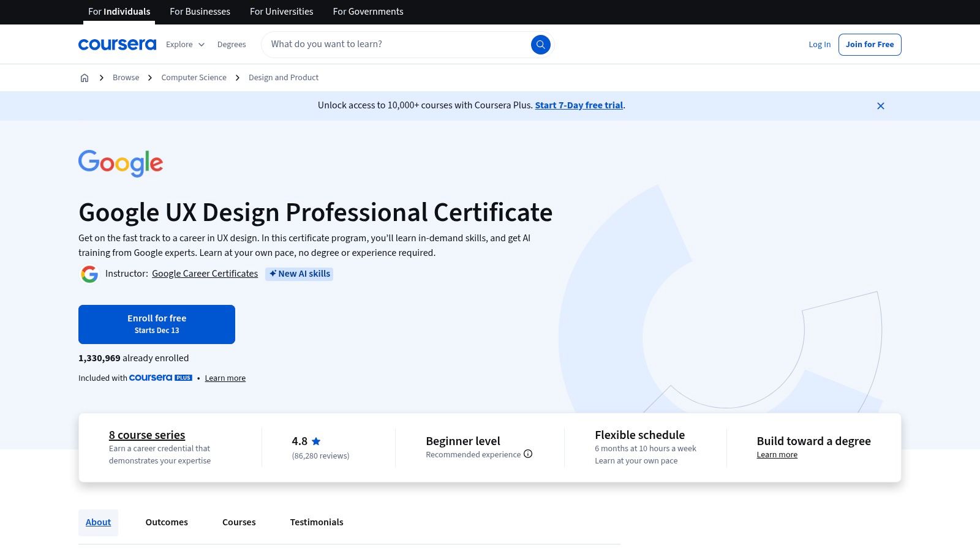Switch to the Testimonials tab
The width and height of the screenshot is (980, 551).
317,522
